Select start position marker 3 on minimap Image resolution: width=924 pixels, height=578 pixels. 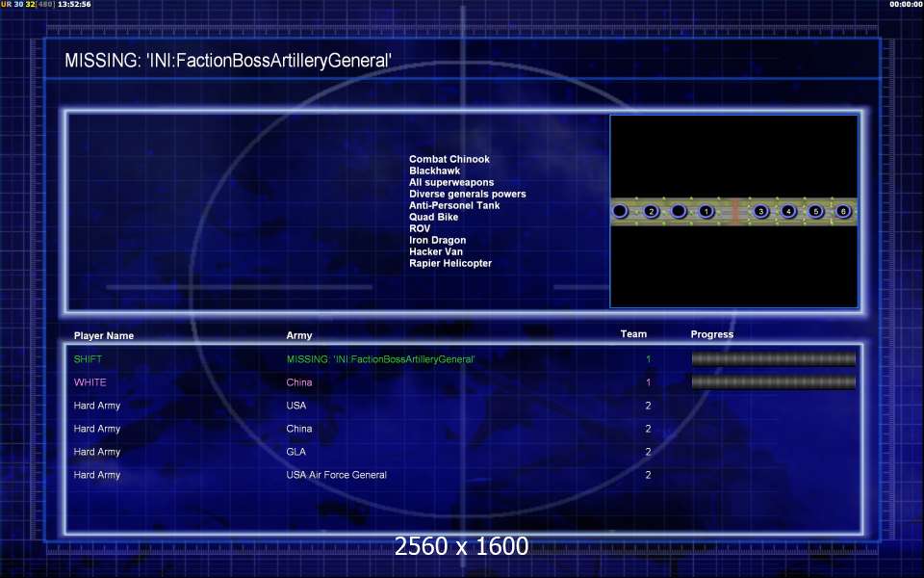pos(760,211)
